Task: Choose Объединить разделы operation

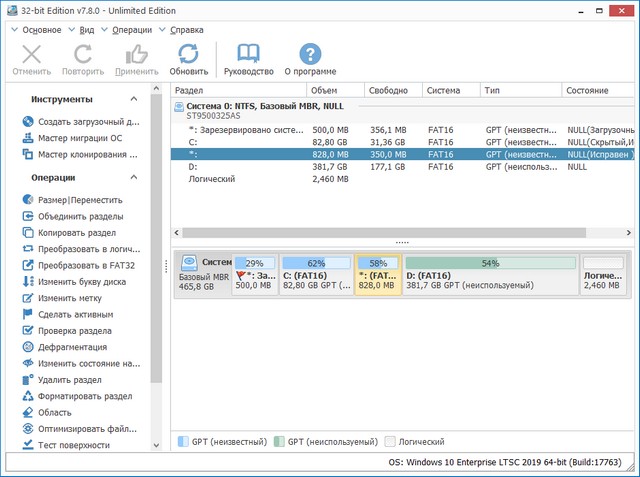Action: (x=80, y=216)
